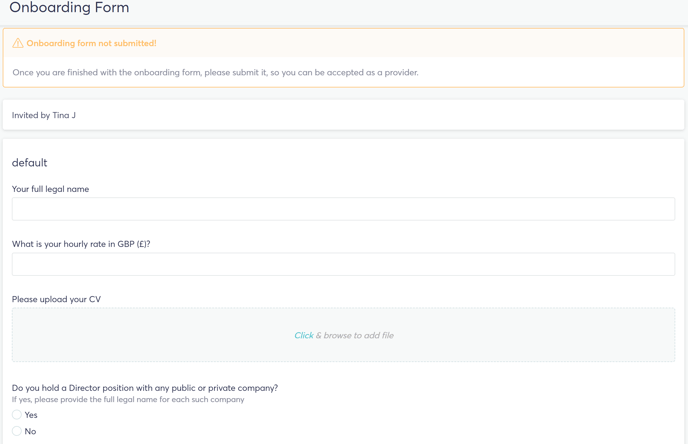Click the alert description about submitting form
688x444 pixels.
[215, 72]
